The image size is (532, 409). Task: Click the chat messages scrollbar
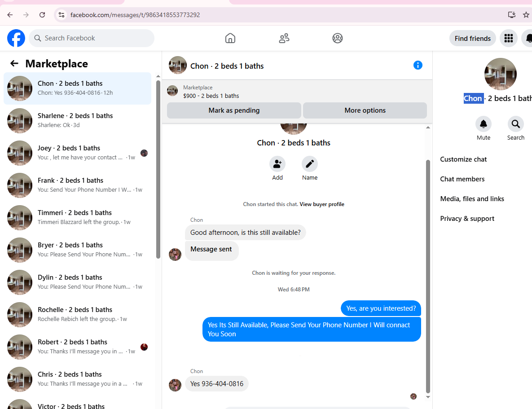[428, 276]
